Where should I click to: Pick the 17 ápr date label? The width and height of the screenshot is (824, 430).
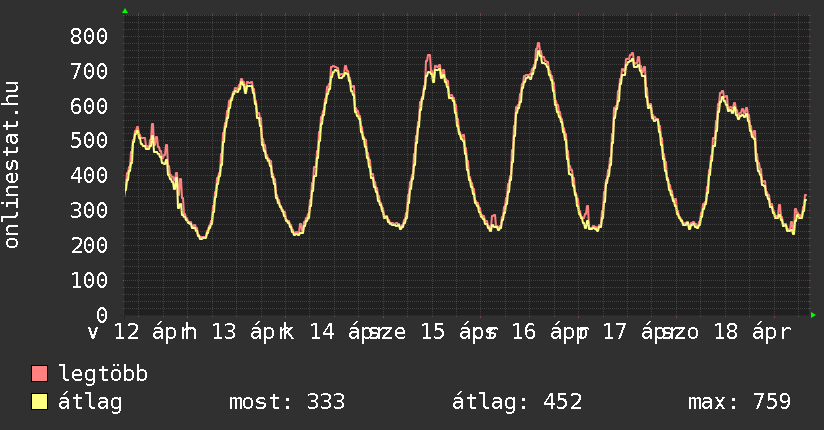[637, 332]
